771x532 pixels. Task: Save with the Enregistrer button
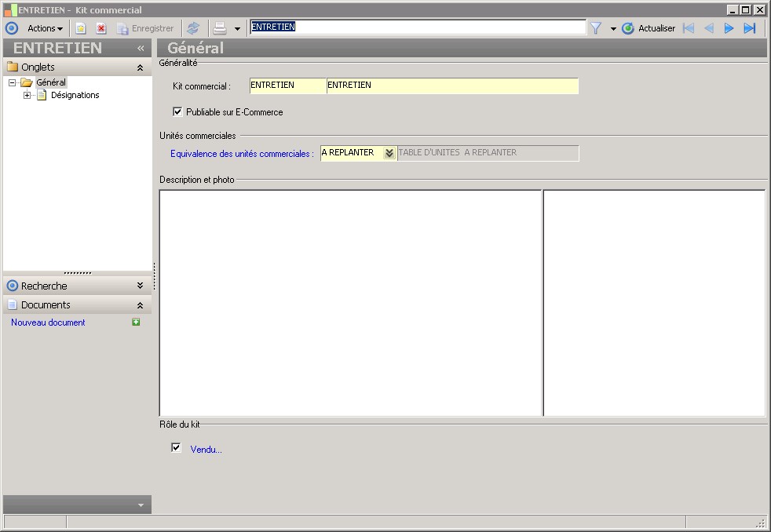[x=145, y=28]
